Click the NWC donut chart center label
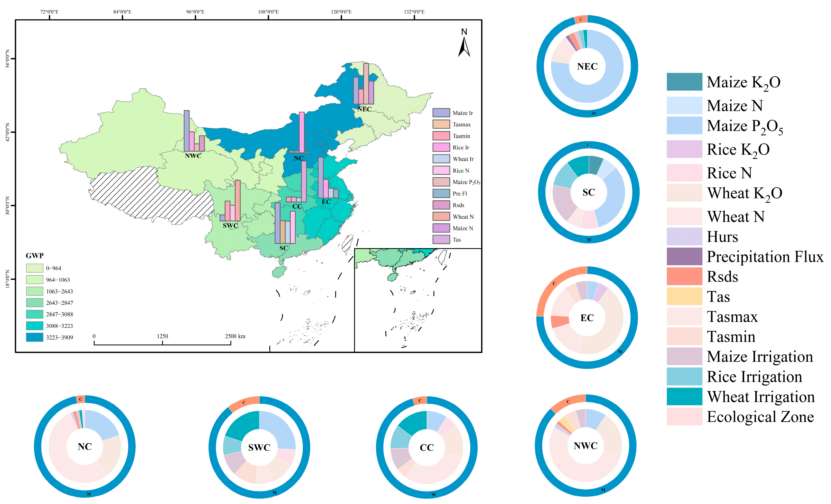 585,446
